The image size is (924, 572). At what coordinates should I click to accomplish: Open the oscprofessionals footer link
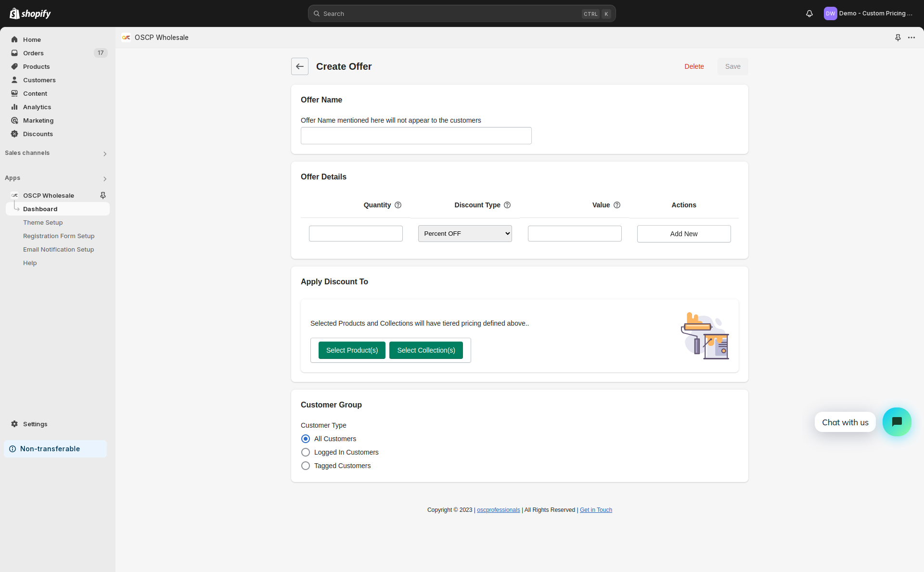point(498,510)
